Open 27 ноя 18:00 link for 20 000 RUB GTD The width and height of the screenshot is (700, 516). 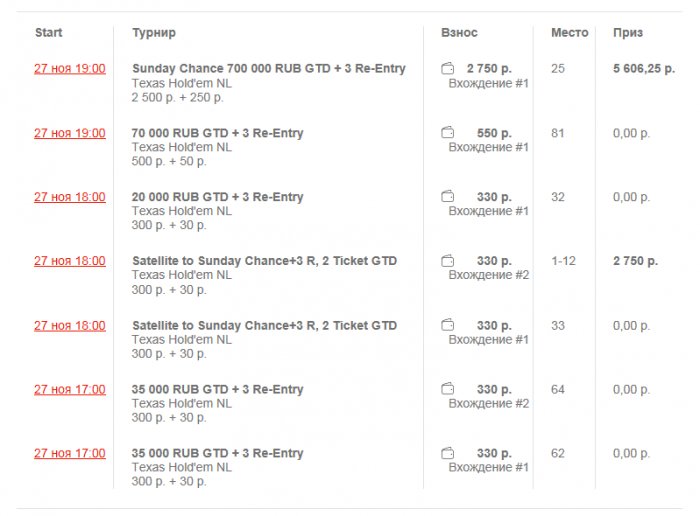coord(70,197)
